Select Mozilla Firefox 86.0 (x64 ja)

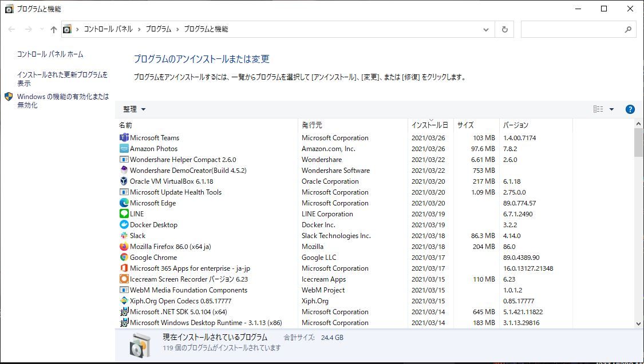[x=171, y=247]
